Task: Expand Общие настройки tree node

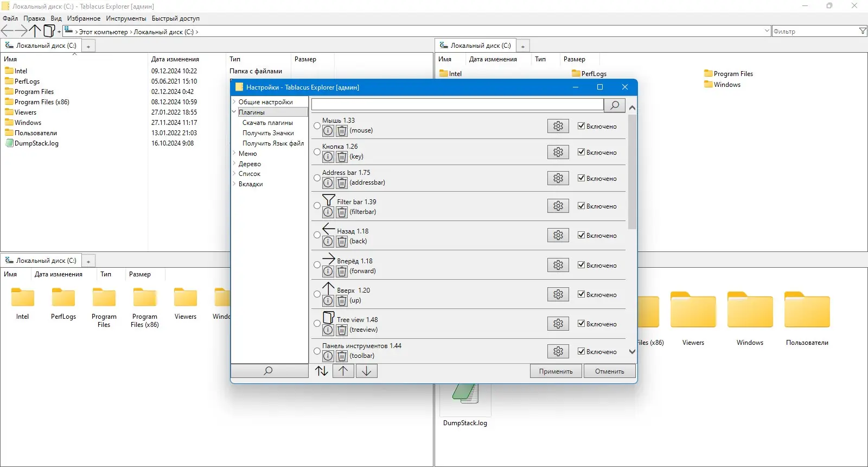Action: pos(234,102)
